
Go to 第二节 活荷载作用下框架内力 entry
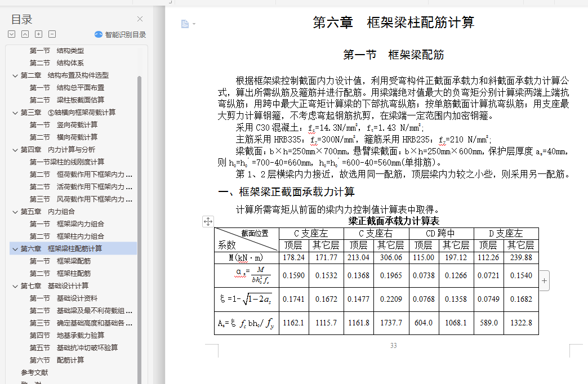click(x=81, y=187)
